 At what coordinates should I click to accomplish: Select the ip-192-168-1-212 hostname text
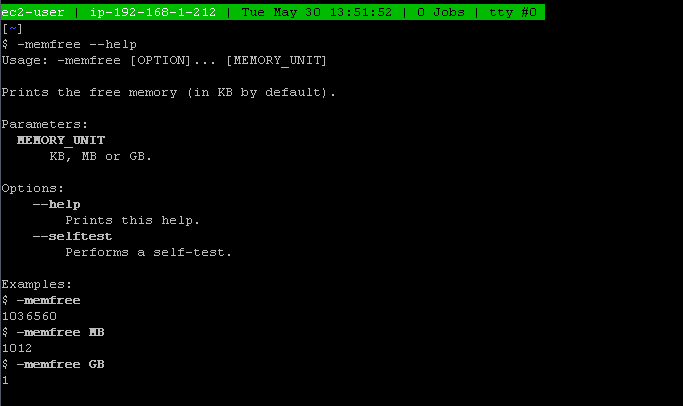153,12
